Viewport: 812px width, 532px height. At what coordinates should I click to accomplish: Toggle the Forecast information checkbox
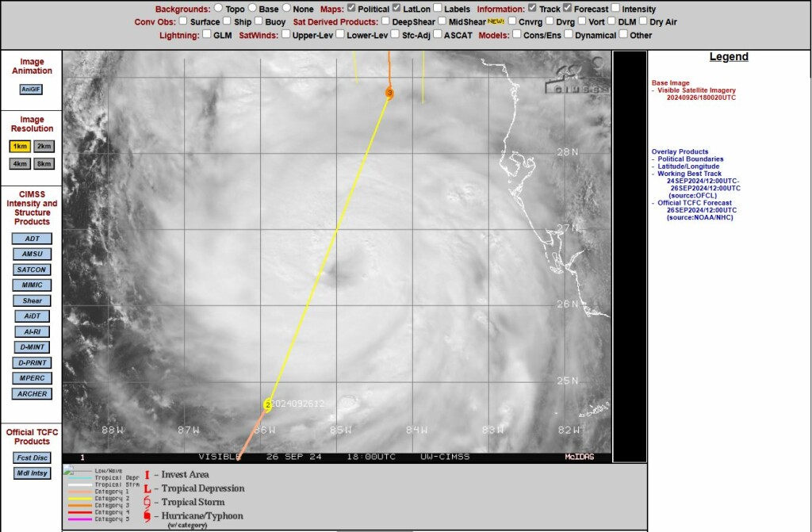(x=568, y=9)
